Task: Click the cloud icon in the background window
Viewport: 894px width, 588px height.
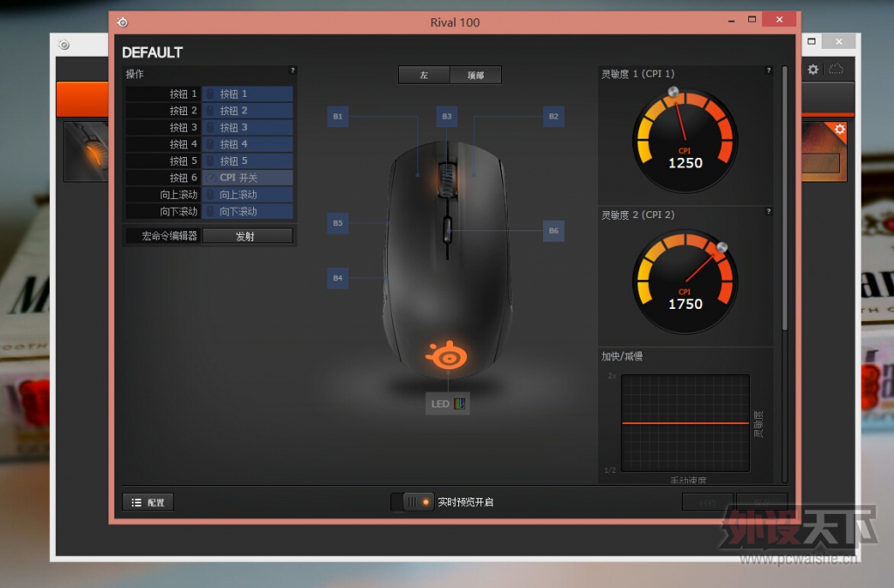Action: click(836, 69)
